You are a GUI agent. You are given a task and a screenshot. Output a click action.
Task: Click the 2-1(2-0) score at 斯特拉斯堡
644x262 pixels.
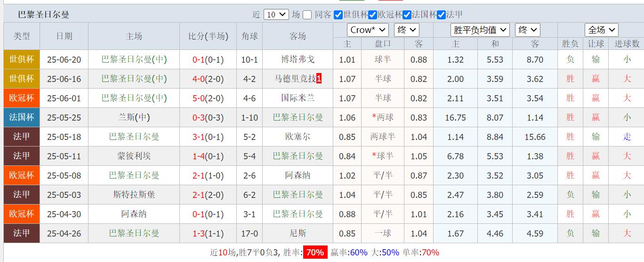click(x=208, y=195)
